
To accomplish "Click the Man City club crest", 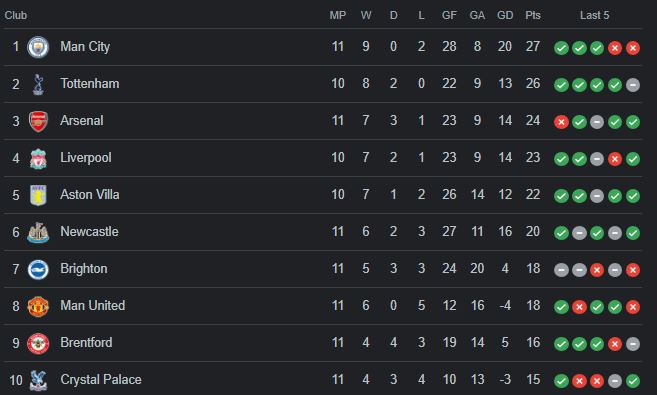I will point(38,47).
